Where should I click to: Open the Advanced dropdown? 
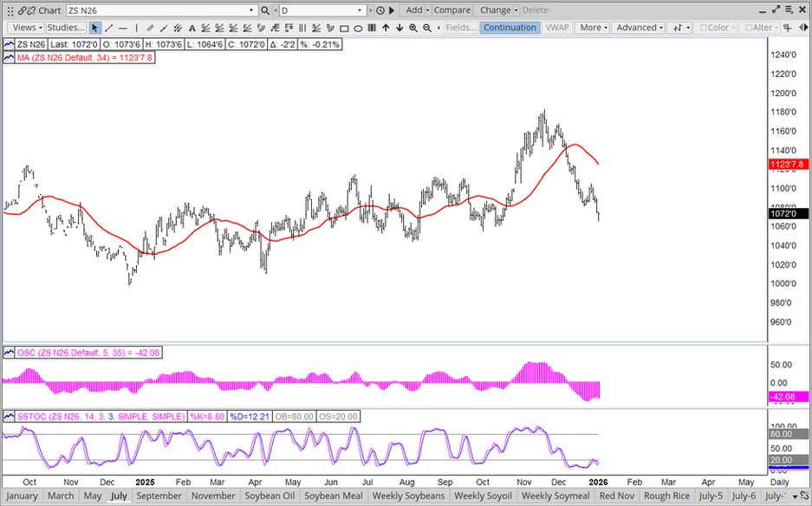tap(639, 28)
